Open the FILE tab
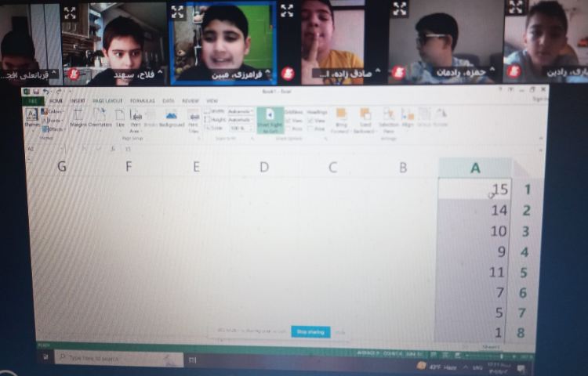 click(x=33, y=101)
